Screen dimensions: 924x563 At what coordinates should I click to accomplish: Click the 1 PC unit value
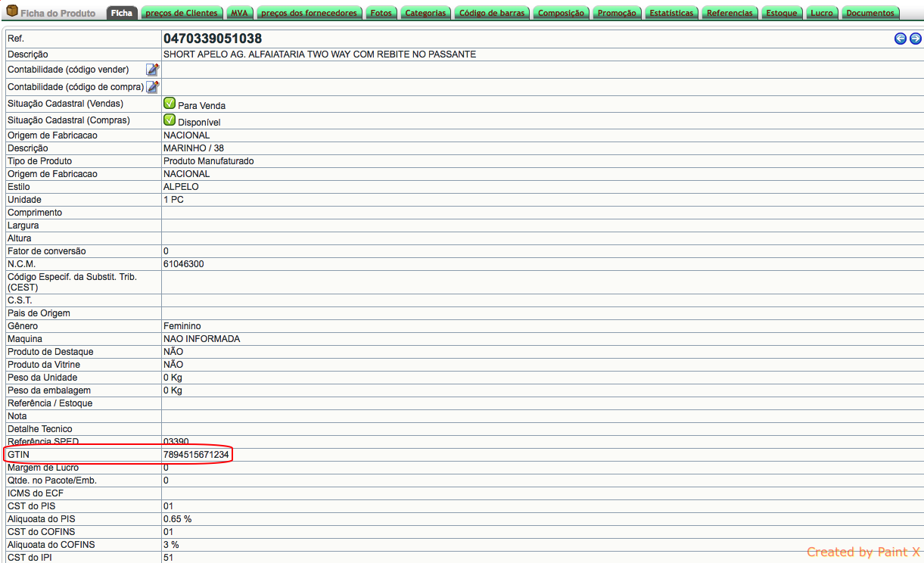(173, 200)
